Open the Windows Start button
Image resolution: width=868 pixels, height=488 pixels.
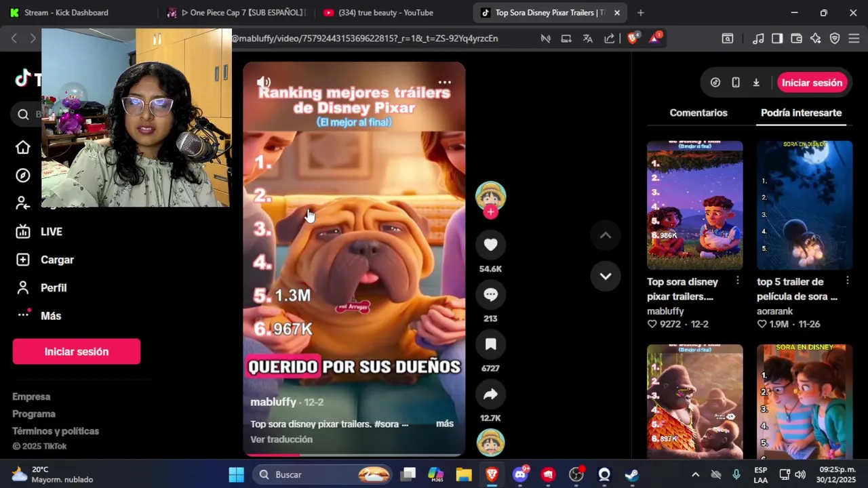click(236, 474)
